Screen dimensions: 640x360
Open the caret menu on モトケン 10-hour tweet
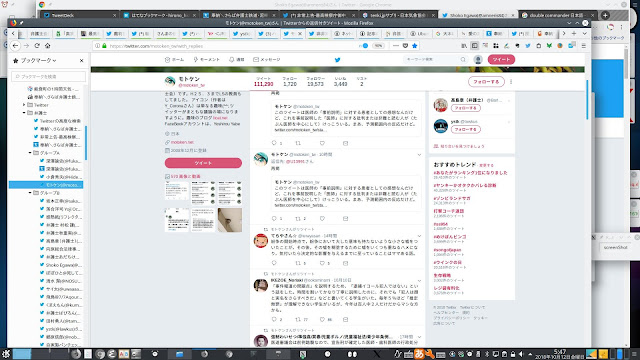(x=419, y=155)
